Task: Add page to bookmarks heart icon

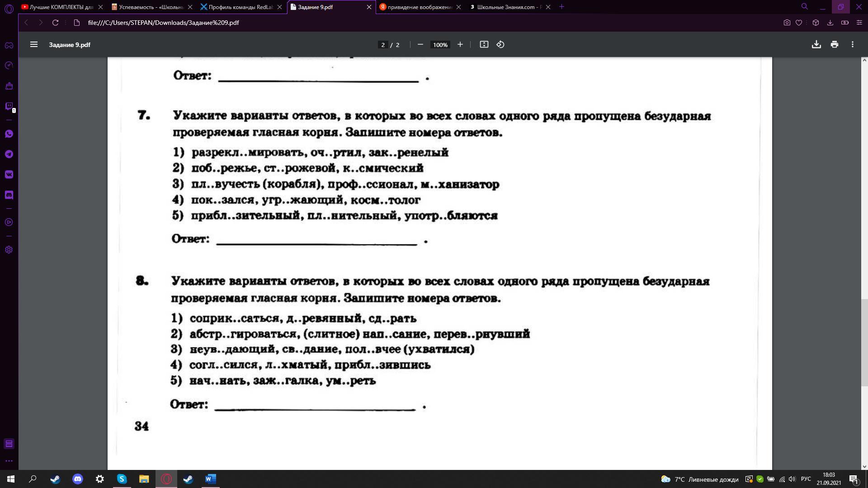Action: [799, 23]
